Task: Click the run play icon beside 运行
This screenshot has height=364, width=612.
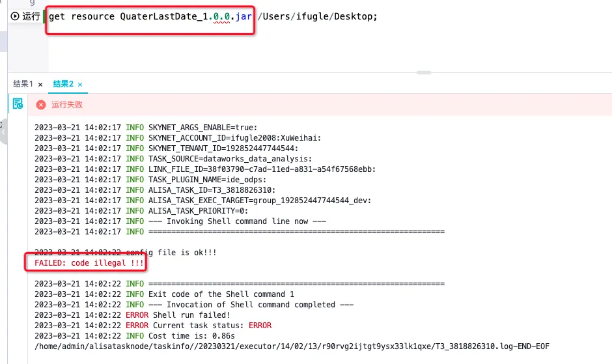Action: [15, 16]
